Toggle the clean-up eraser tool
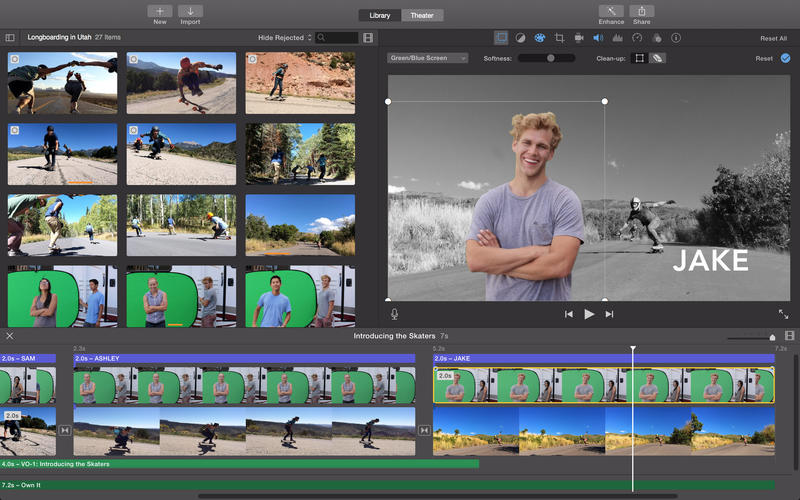 pos(657,58)
